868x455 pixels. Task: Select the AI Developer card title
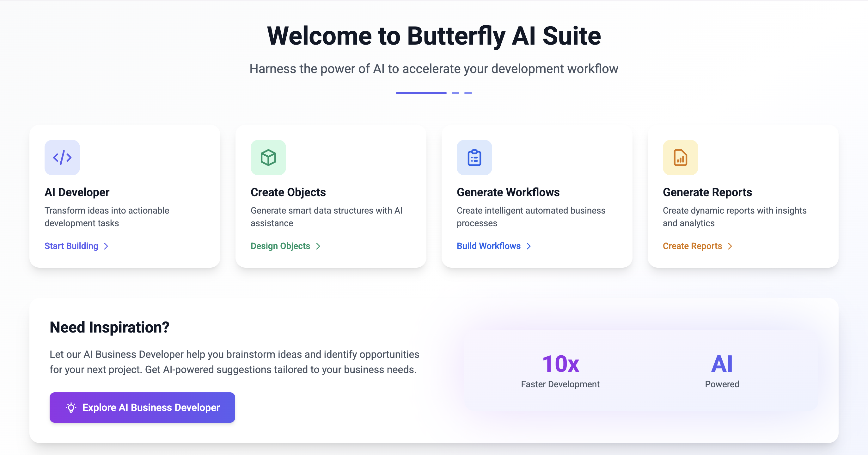77,192
